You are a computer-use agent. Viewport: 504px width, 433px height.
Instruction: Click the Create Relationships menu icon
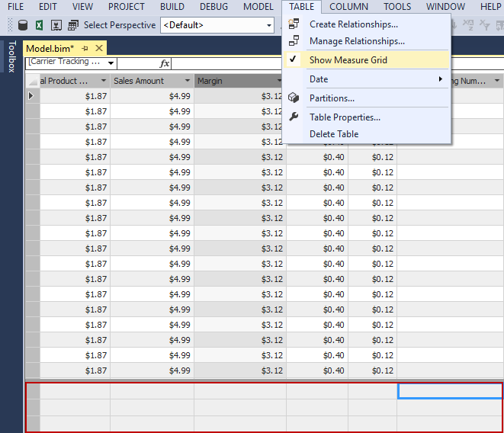[294, 24]
